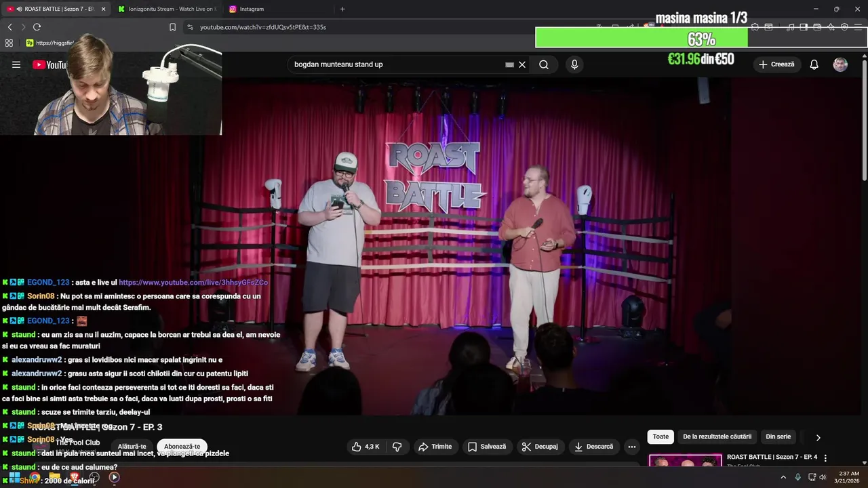Open File Explorer from the taskbar

(54, 477)
